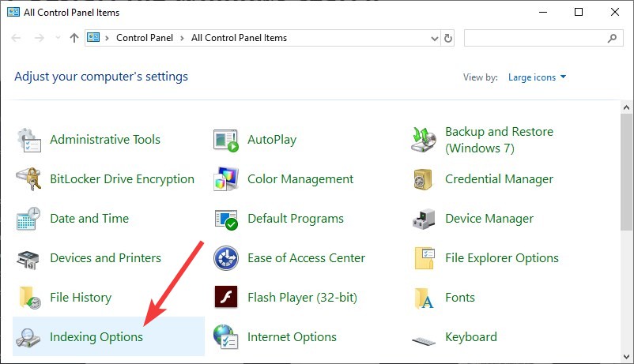The height and width of the screenshot is (364, 634).
Task: Click the Color Management icon
Action: (x=226, y=179)
